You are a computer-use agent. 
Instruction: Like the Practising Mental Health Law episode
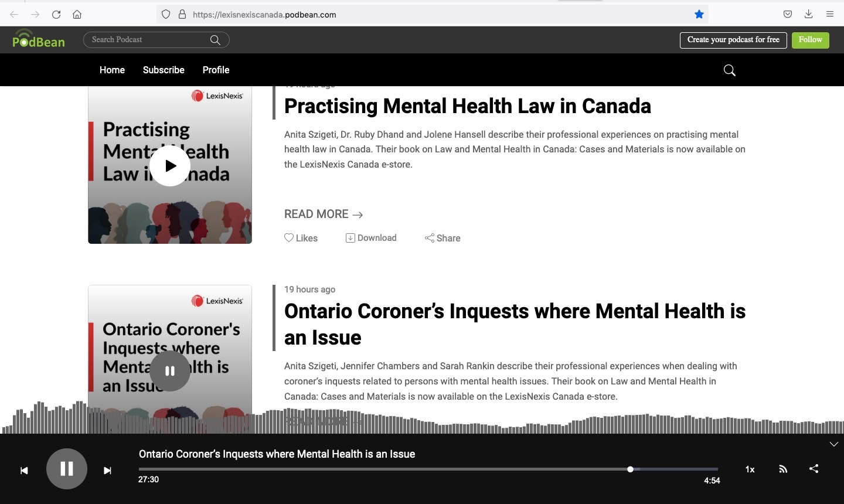tap(301, 238)
